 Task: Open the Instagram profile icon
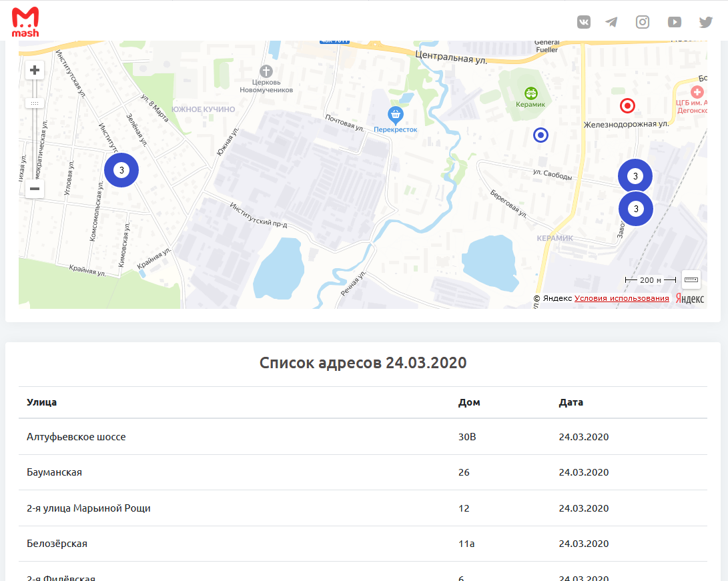[x=643, y=22]
